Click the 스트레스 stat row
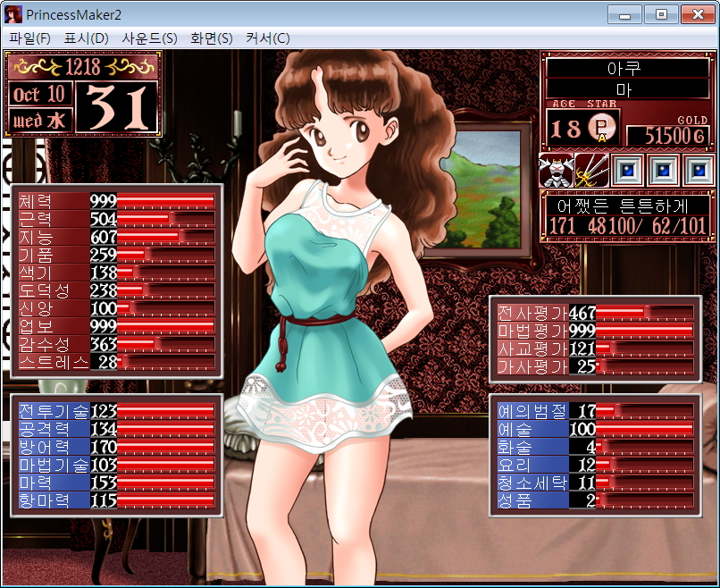The width and height of the screenshot is (720, 588). 117,363
